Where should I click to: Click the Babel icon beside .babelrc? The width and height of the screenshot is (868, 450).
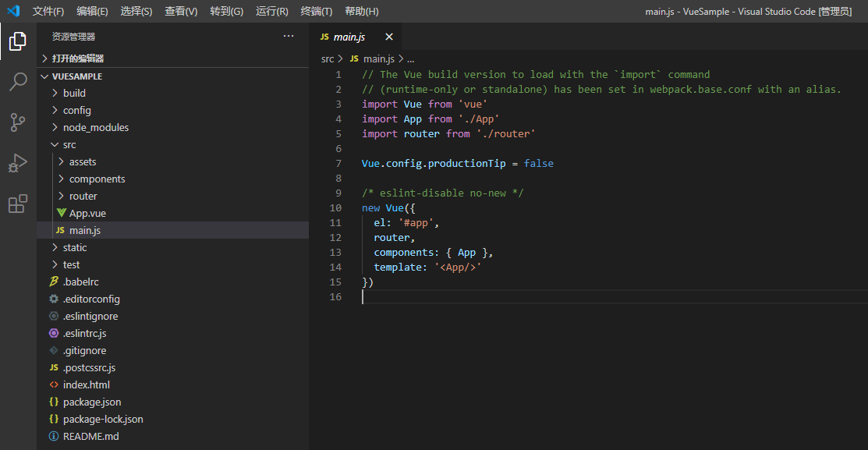coord(54,282)
